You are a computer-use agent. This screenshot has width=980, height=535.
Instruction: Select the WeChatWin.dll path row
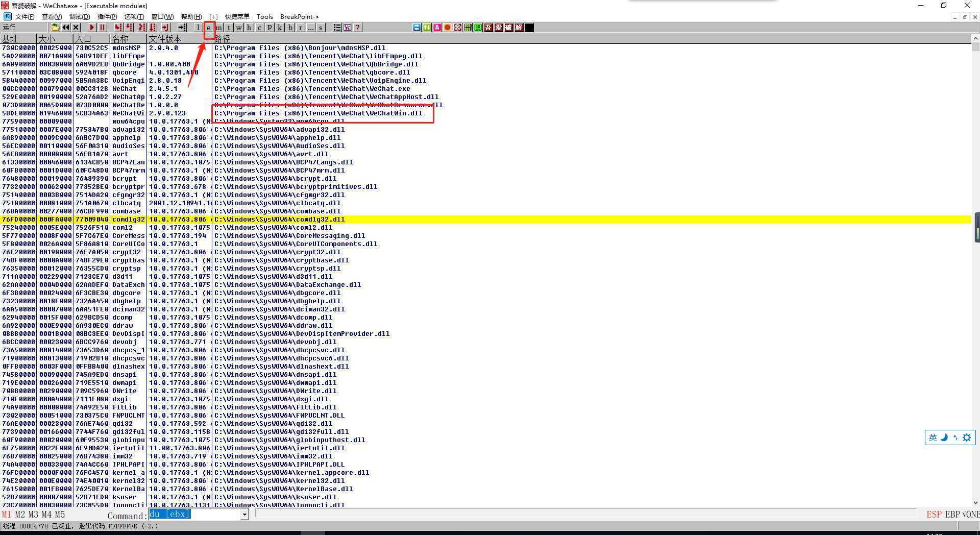318,113
